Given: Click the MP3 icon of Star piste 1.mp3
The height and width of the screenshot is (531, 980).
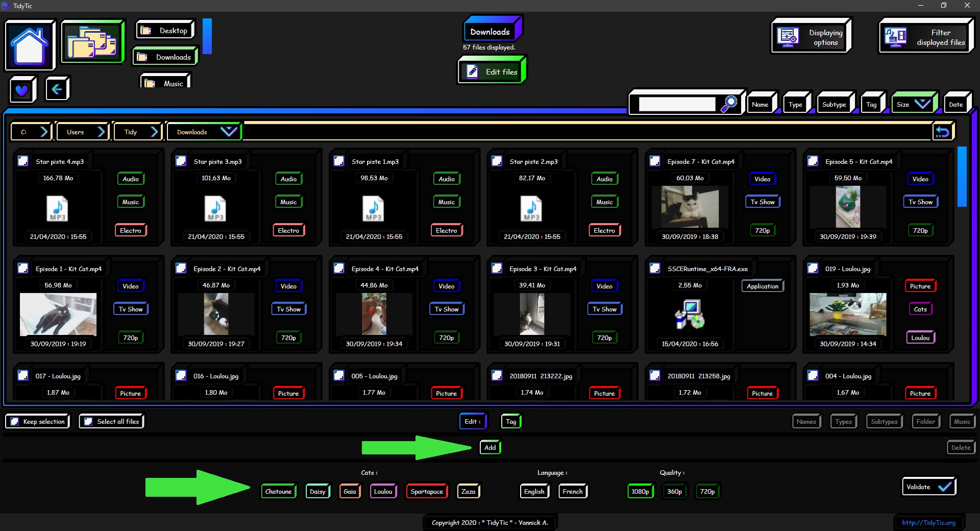Looking at the screenshot, I should (373, 209).
